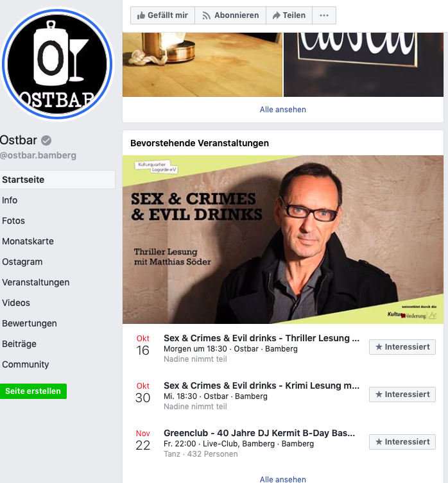Go to the Fotos section
The width and height of the screenshot is (448, 483).
[x=13, y=221]
